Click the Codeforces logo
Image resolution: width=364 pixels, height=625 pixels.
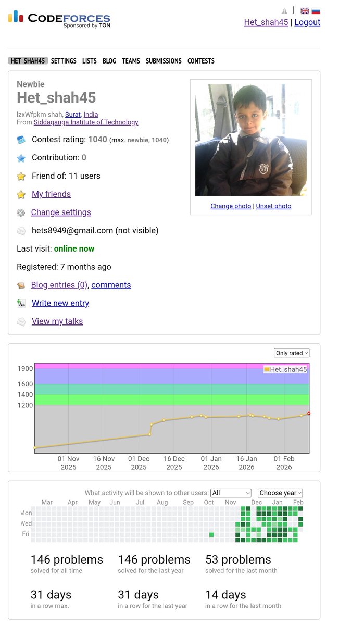[x=59, y=18]
